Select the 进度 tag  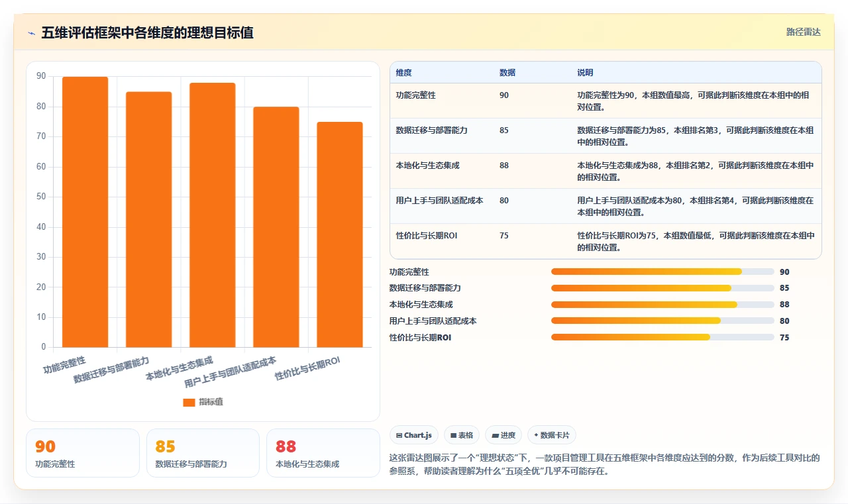pyautogui.click(x=503, y=435)
